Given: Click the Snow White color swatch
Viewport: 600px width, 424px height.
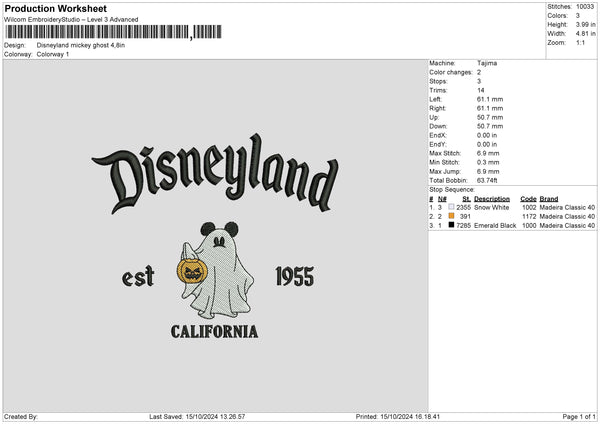Looking at the screenshot, I should click(x=451, y=207).
